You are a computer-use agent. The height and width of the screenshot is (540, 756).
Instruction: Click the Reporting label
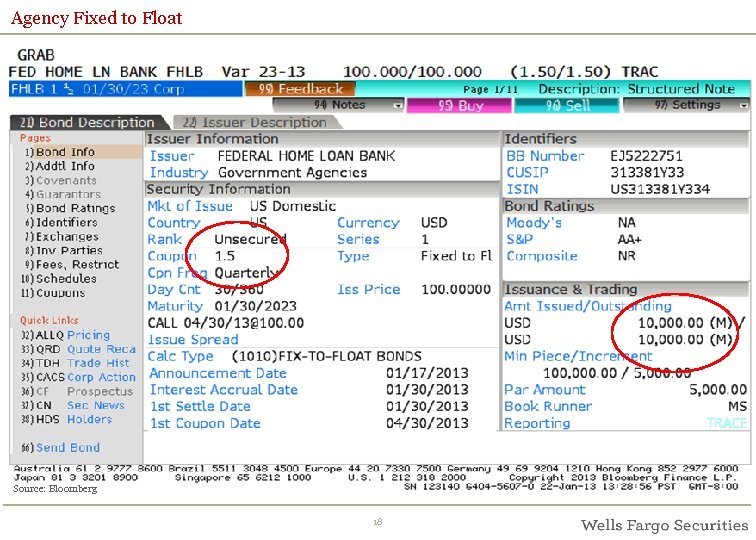(537, 424)
